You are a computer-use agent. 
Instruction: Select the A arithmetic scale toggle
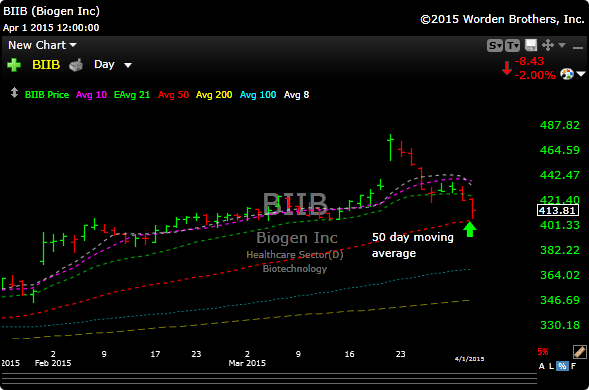point(542,366)
